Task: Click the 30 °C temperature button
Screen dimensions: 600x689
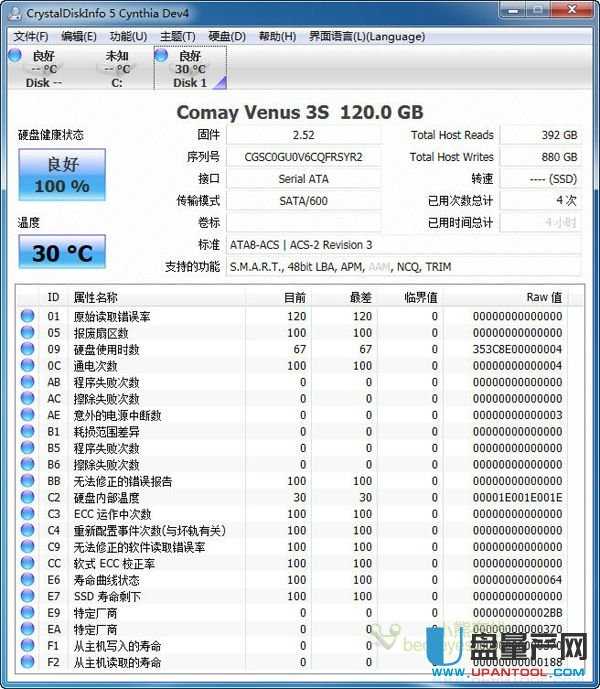Action: (x=62, y=252)
